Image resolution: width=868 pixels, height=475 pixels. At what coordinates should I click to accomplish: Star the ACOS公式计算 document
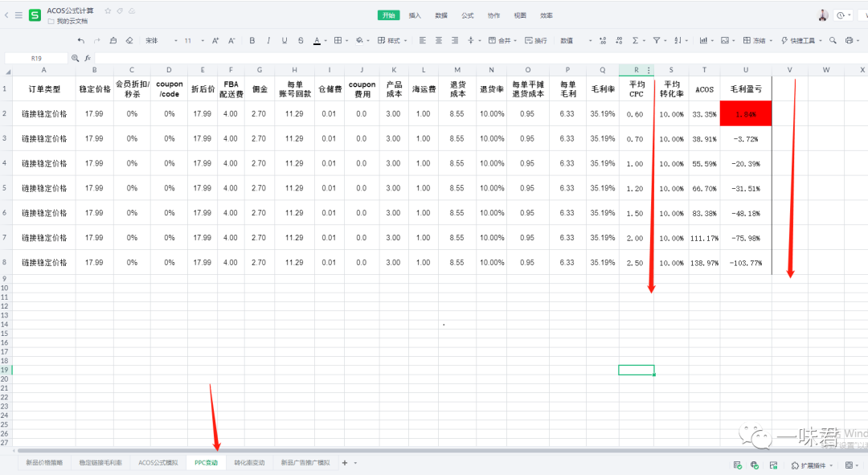(108, 10)
